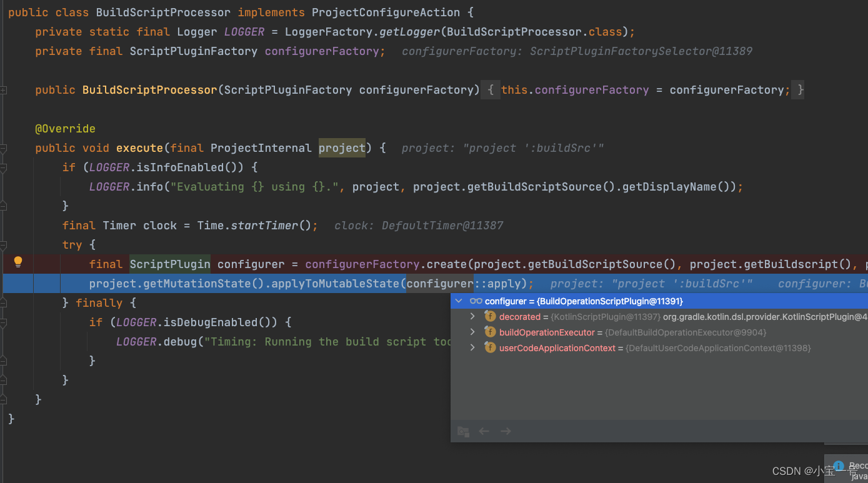
Task: Click the configurerFactory.create call's create method
Action: pos(447,264)
